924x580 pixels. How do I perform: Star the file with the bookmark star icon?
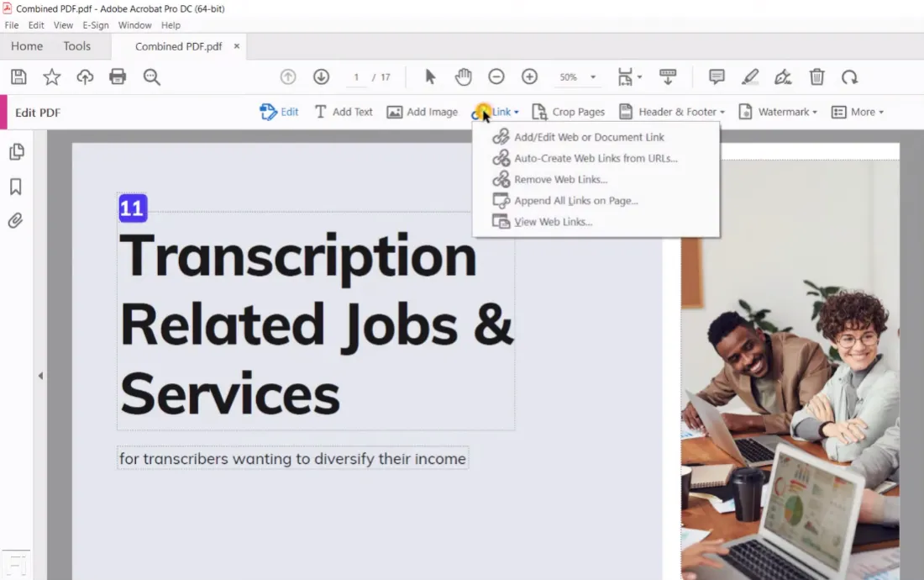click(52, 76)
